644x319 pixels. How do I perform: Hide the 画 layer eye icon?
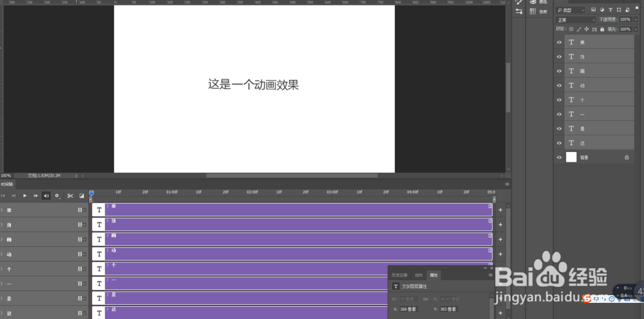tap(558, 71)
